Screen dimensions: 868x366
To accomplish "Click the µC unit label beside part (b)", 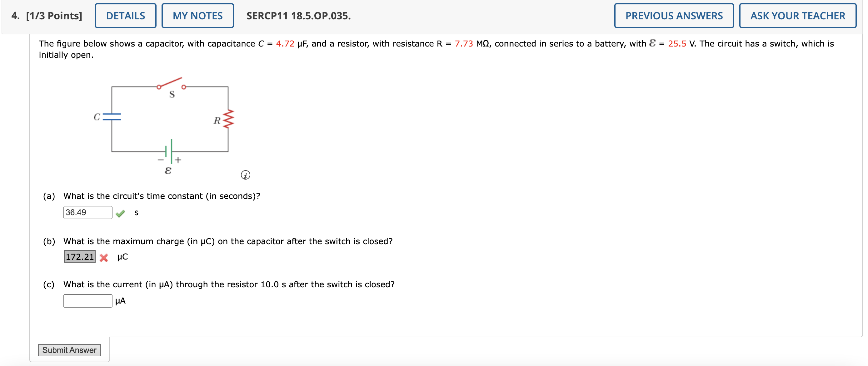I will tap(122, 257).
